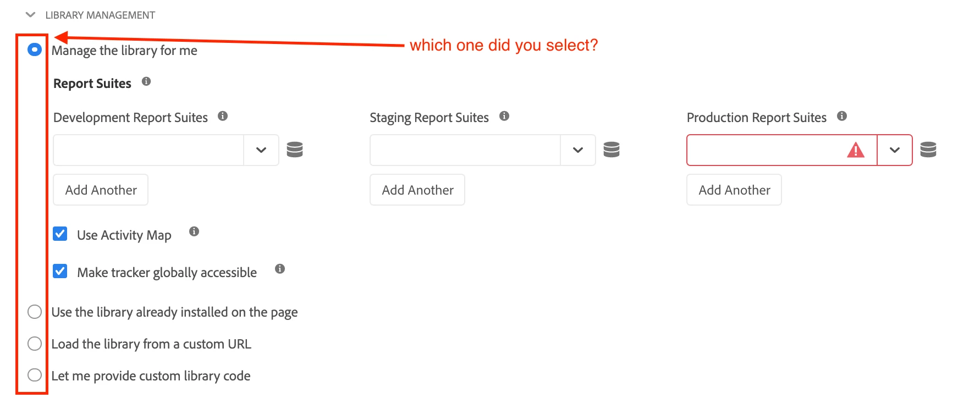Select Use the library already installed radio

coord(35,312)
